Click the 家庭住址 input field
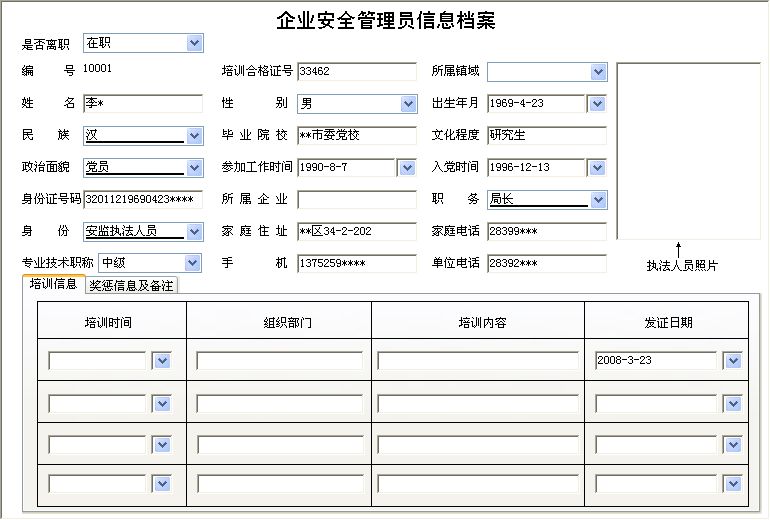 click(x=357, y=231)
